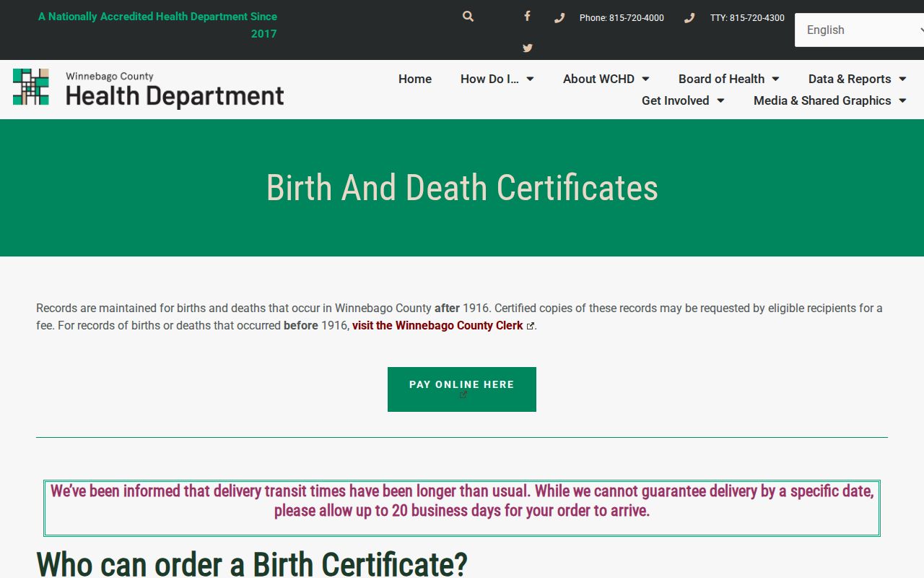Visit the Facebook page icon
924x578 pixels.
[x=528, y=16]
